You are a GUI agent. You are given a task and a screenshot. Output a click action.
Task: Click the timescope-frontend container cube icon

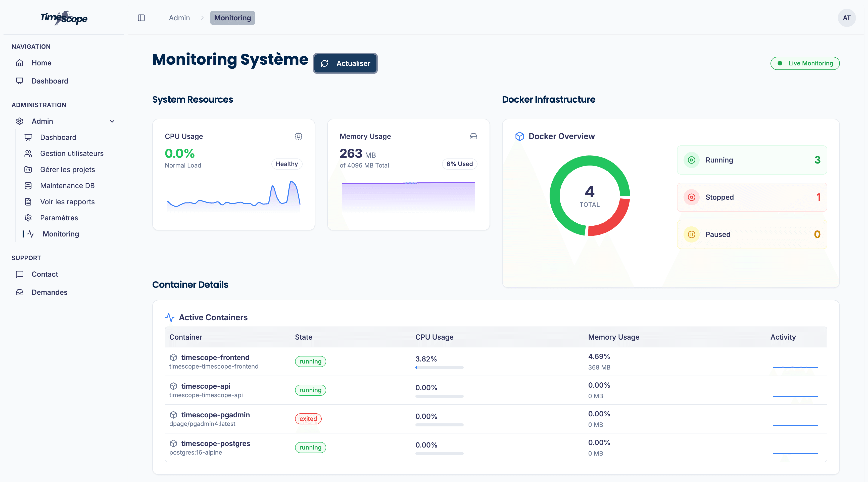point(174,357)
